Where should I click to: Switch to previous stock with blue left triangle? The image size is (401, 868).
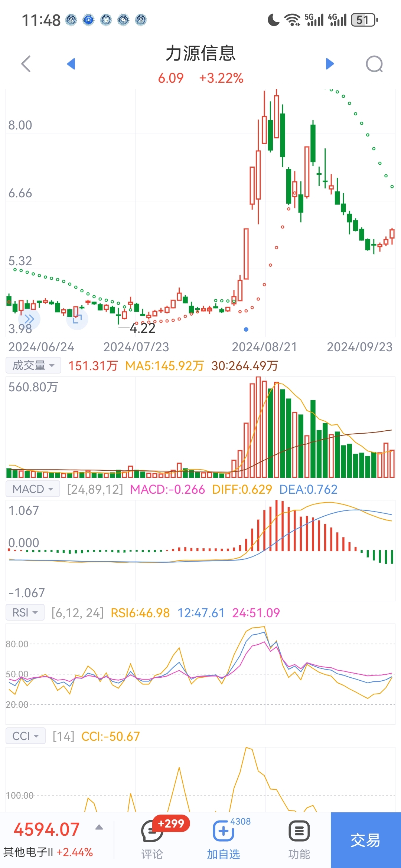[71, 64]
